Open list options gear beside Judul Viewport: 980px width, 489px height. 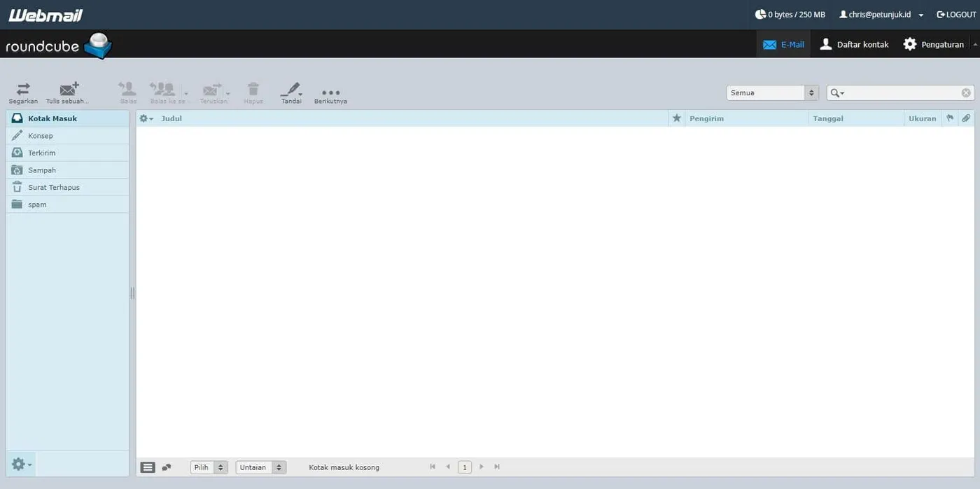146,118
